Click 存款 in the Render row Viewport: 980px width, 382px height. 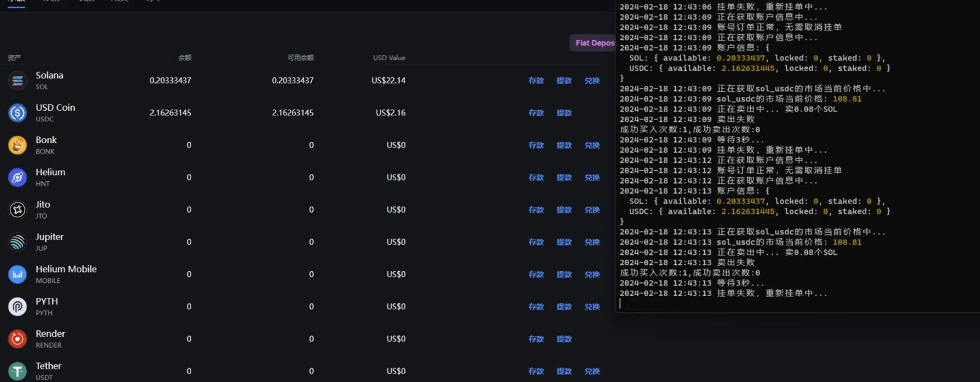536,339
